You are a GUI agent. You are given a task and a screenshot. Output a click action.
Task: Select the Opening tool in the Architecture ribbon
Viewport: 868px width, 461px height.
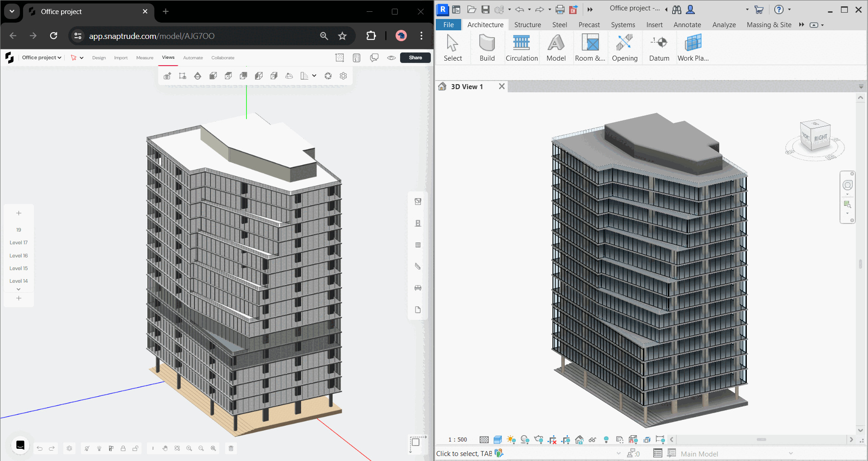[624, 48]
